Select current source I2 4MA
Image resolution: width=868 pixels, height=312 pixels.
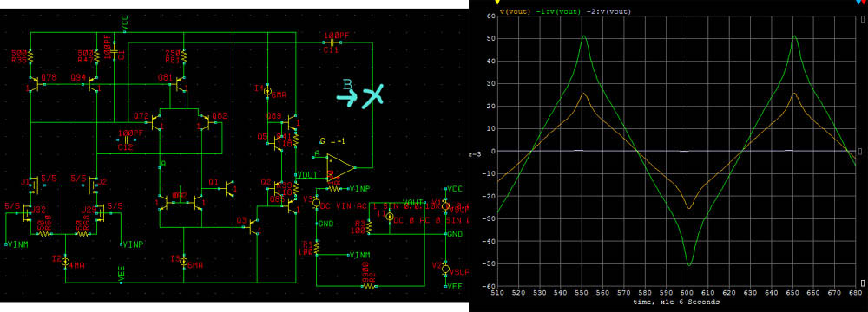(x=65, y=261)
